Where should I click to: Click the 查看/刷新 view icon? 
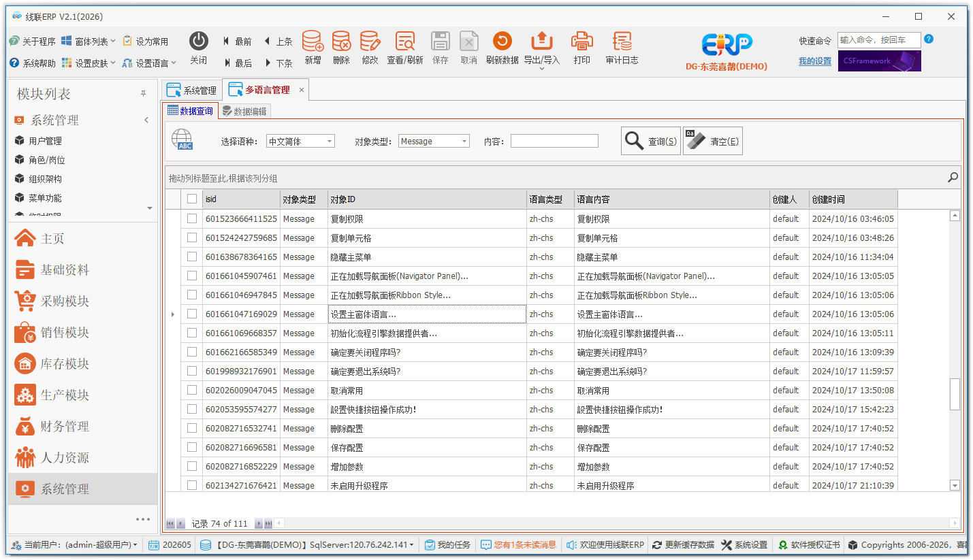(405, 41)
